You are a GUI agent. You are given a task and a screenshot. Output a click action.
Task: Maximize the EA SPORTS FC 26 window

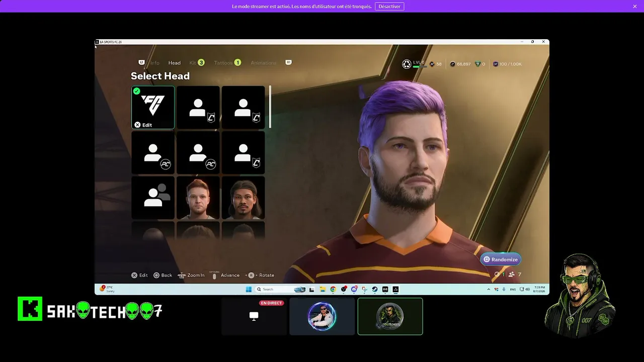(x=532, y=42)
